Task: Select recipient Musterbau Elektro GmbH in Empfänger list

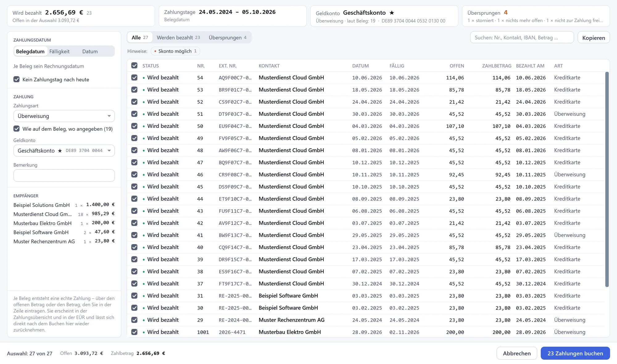Action: tap(64, 223)
